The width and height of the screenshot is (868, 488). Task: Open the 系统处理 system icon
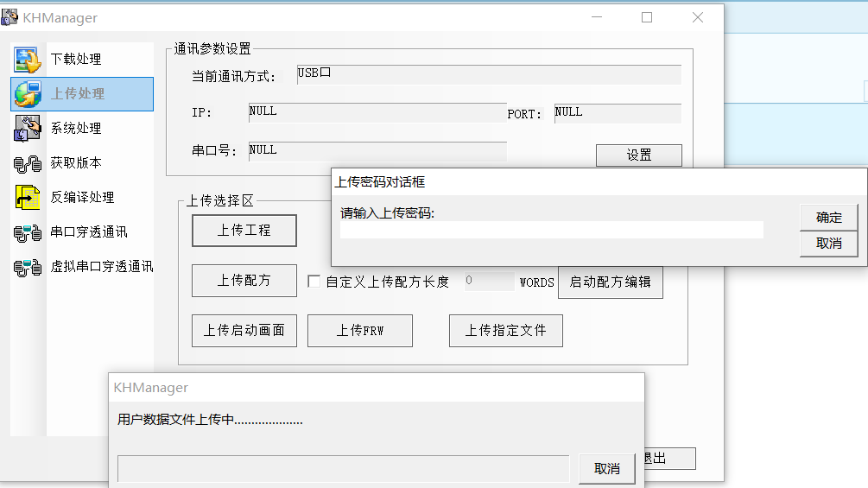click(x=28, y=129)
